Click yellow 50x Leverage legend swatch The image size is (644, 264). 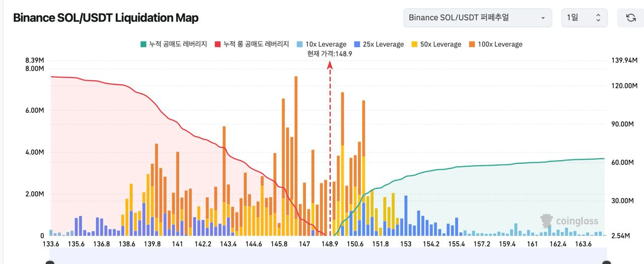pyautogui.click(x=414, y=44)
